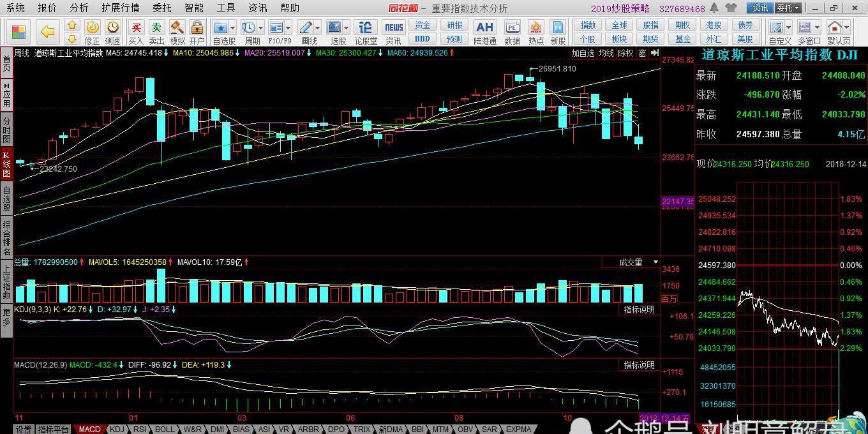Image resolution: width=868 pixels, height=434 pixels.
Task: Open the 修正 correction tool
Action: coord(93,32)
